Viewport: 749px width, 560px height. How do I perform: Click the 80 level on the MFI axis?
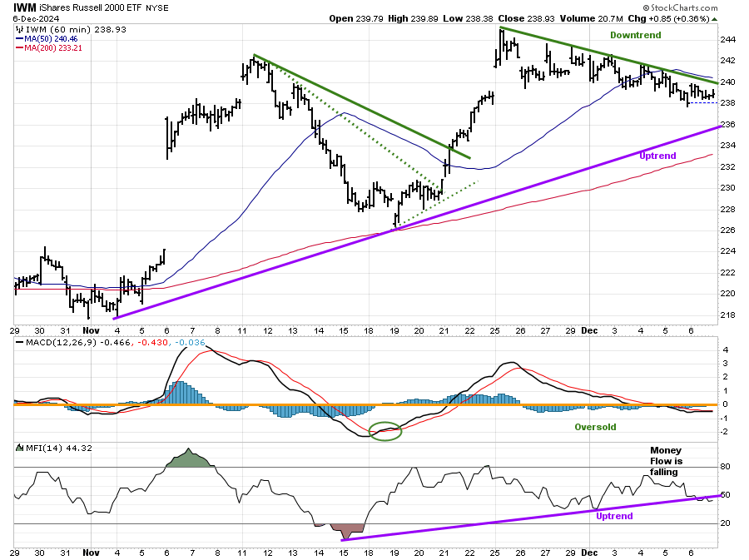725,467
